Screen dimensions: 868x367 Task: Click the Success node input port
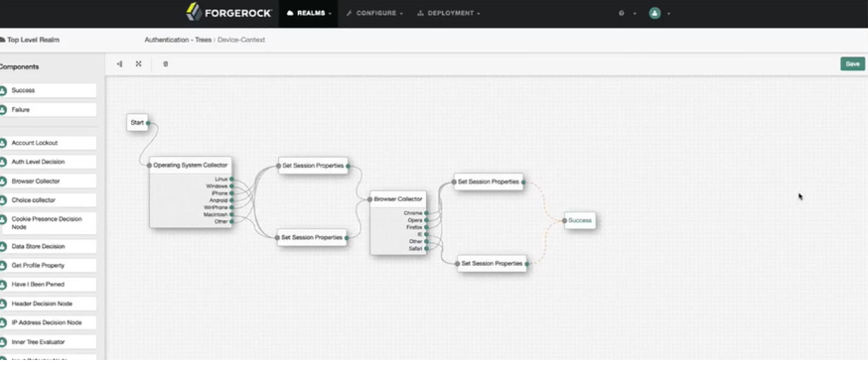[565, 220]
